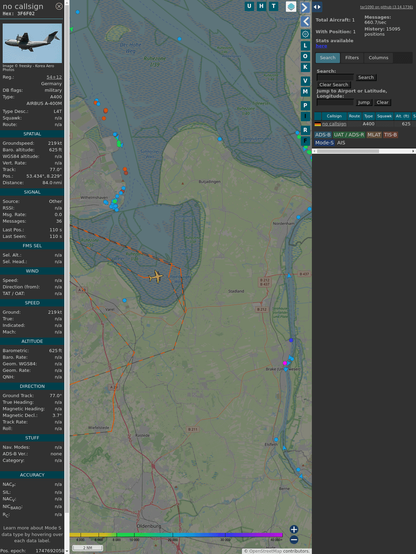
Task: Toggle the U map button
Action: coord(249,6)
